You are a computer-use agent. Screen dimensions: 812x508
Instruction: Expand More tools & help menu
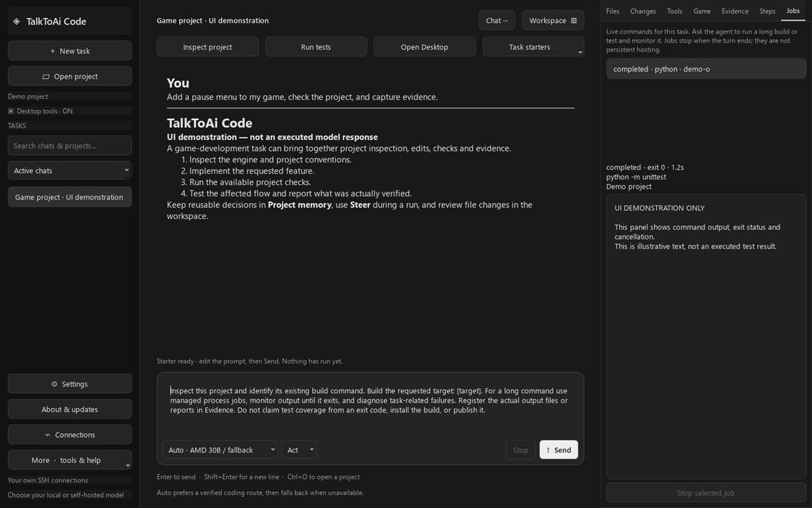pyautogui.click(x=70, y=460)
